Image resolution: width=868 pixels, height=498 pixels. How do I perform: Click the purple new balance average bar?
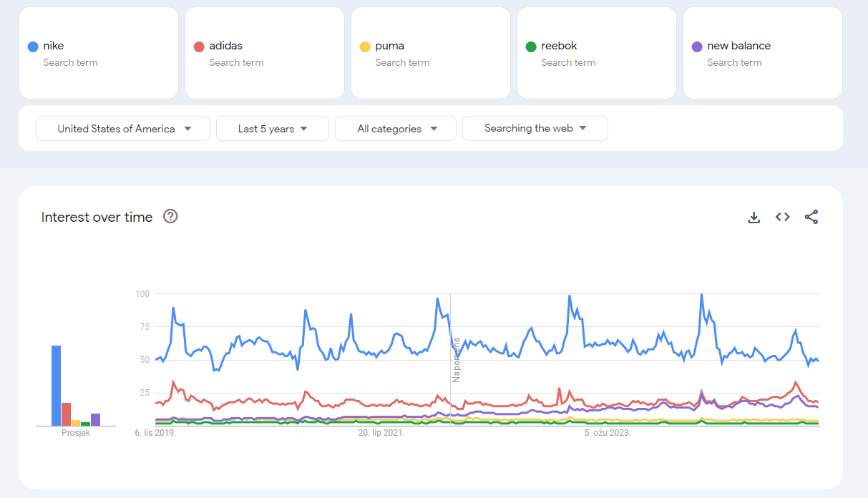(95, 419)
